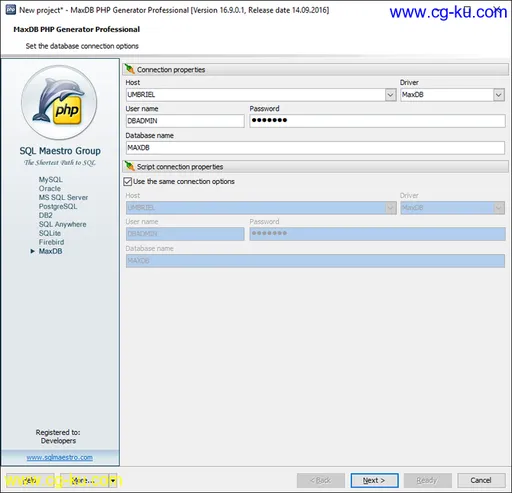Viewport: 512px width, 493px height.
Task: Select DB2 in the product list
Action: click(x=45, y=215)
